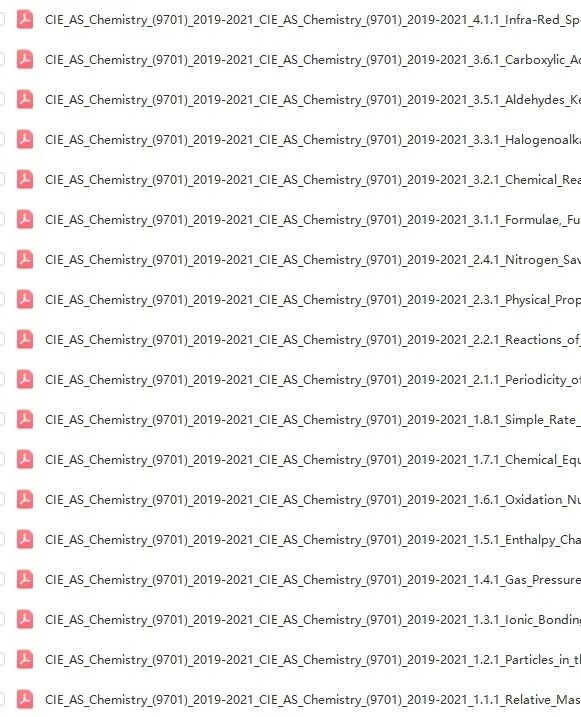Image resolution: width=581 pixels, height=717 pixels.
Task: Click PDF icon for 1.3.1 Ionic Bonding file
Action: 25,619
